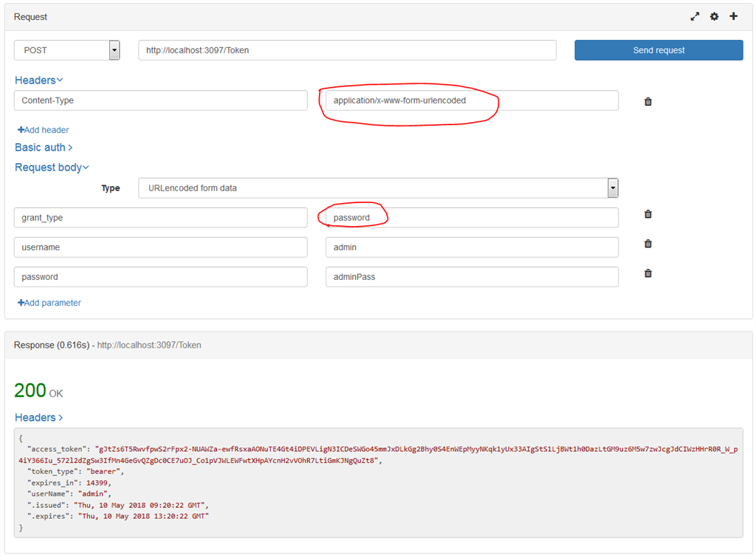Collapse the request Headers section

38,80
